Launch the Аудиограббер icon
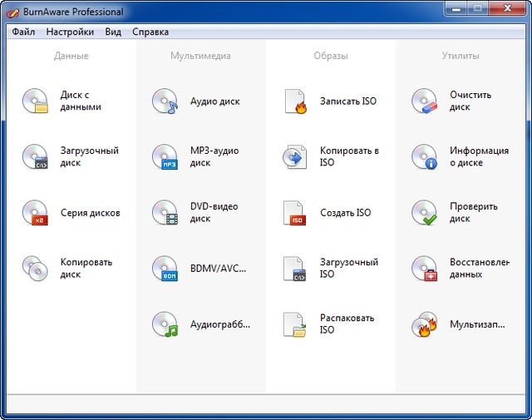The height and width of the screenshot is (420, 532). pos(165,324)
